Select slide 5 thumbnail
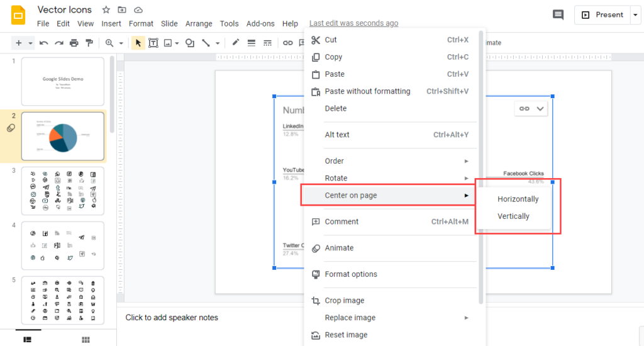The width and height of the screenshot is (644, 346). [63, 300]
